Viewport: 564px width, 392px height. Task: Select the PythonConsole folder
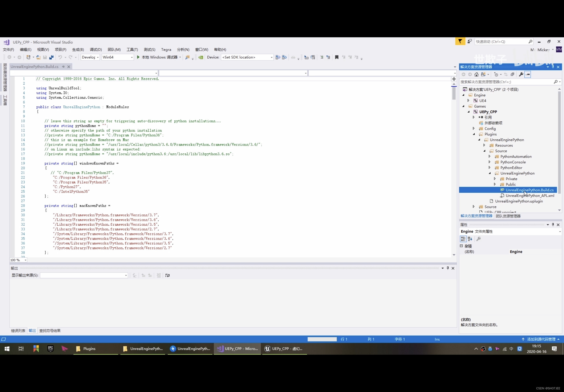[x=513, y=162]
